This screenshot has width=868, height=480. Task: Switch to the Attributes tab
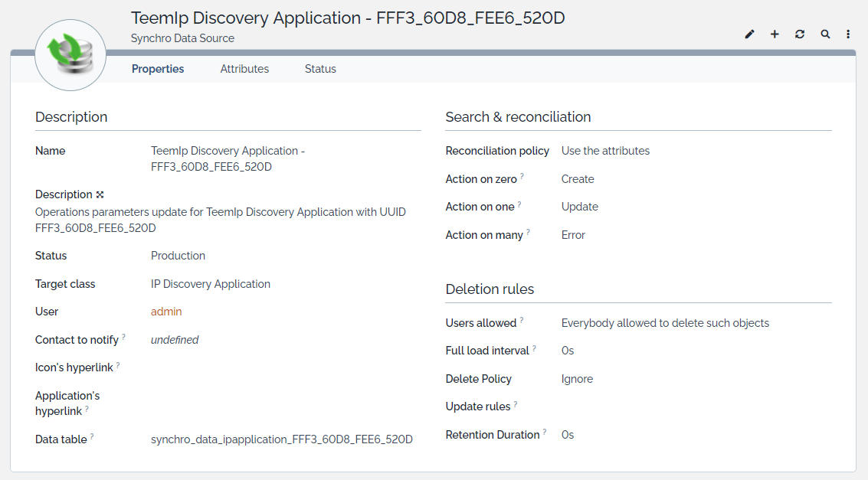coord(244,69)
